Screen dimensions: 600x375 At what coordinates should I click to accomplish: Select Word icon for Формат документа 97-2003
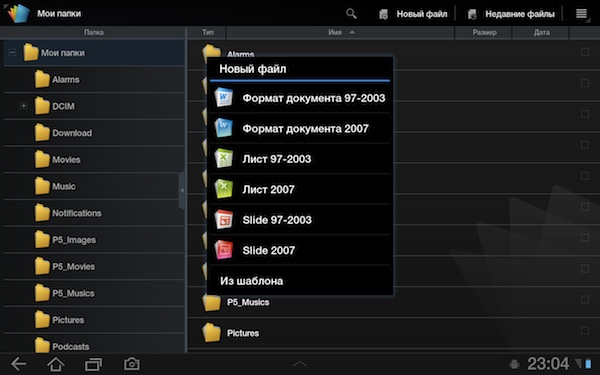coord(223,98)
